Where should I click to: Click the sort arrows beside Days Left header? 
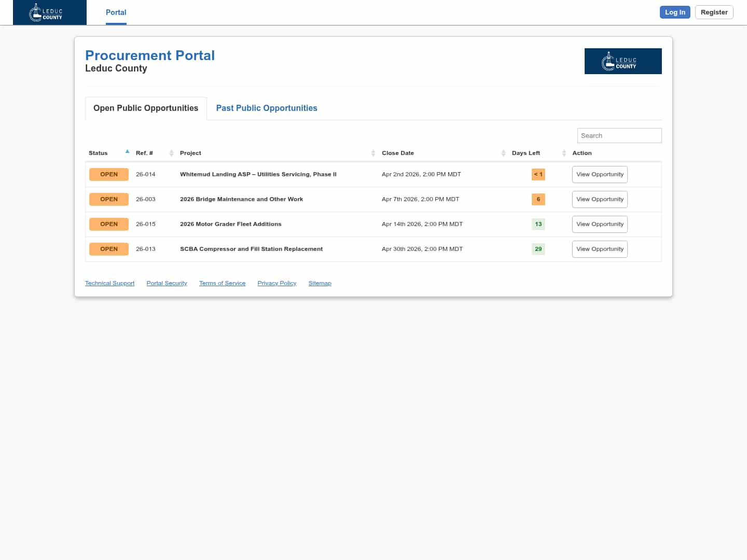pyautogui.click(x=564, y=152)
